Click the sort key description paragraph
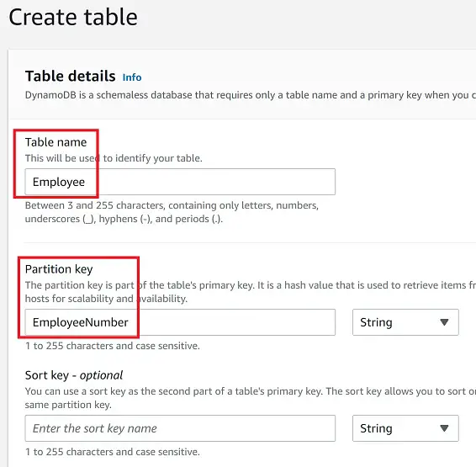476x467 pixels. (x=250, y=398)
